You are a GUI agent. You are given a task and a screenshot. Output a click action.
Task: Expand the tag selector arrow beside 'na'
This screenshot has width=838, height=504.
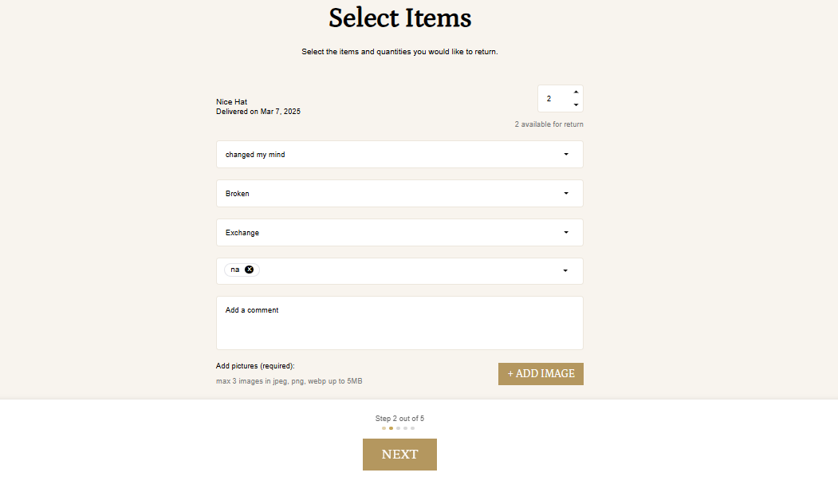(565, 270)
